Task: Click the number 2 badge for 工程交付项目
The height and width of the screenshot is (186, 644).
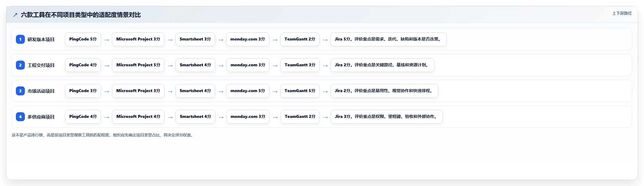Action: tap(20, 65)
